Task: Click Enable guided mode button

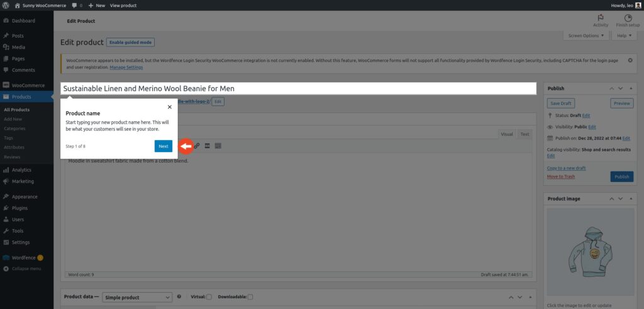Action: 131,42
